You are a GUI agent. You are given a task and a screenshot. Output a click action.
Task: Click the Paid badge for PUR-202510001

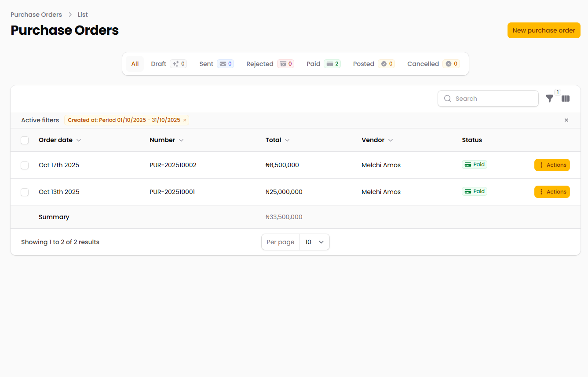475,191
